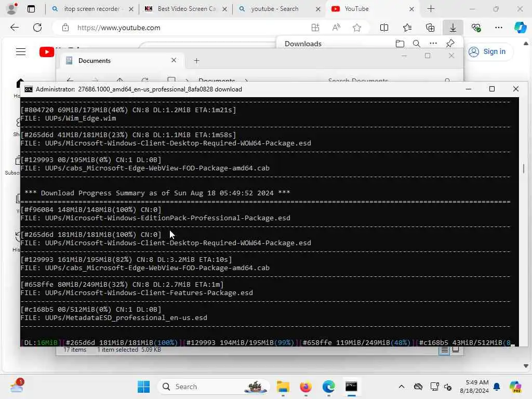Open clock and date 5:49 AM
This screenshot has width=532, height=399.
[x=474, y=387]
